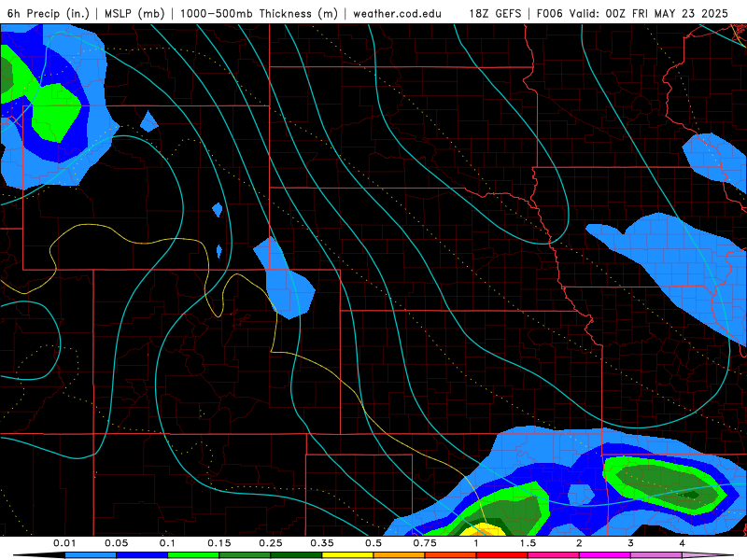This screenshot has height=560, width=747.
Task: Click the 0.1 legend value
Action: tap(167, 543)
